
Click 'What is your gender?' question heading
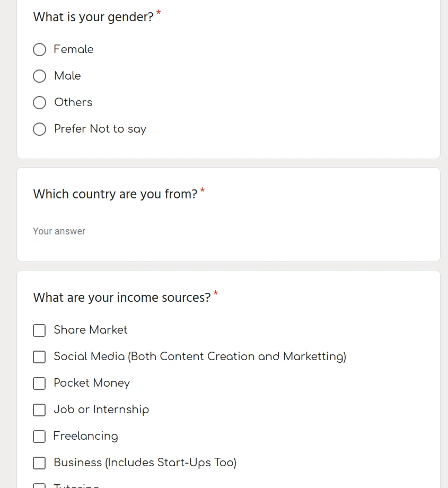93,17
